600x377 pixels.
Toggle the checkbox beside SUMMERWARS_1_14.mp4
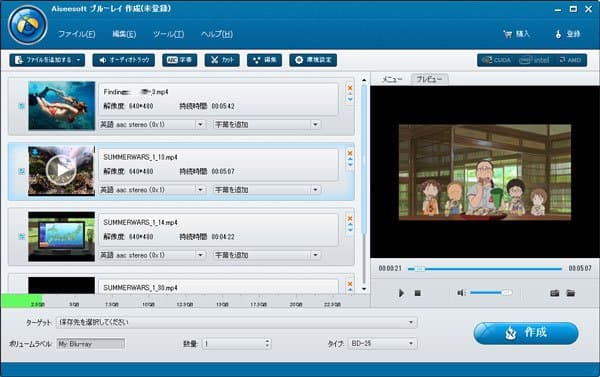click(x=22, y=237)
